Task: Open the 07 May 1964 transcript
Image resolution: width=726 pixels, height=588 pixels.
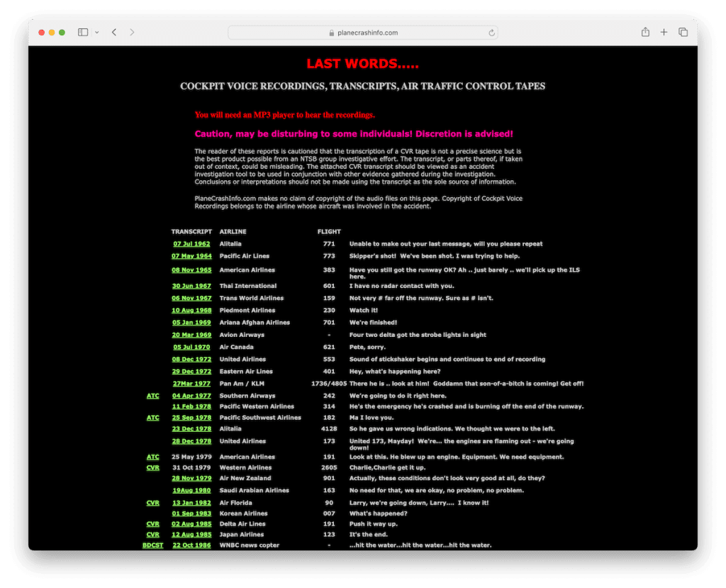Action: pyautogui.click(x=191, y=256)
